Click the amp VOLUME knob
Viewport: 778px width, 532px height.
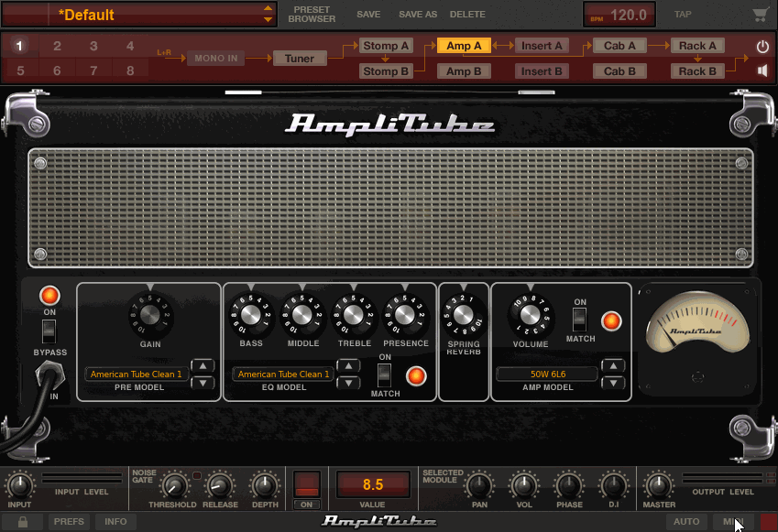coord(530,314)
